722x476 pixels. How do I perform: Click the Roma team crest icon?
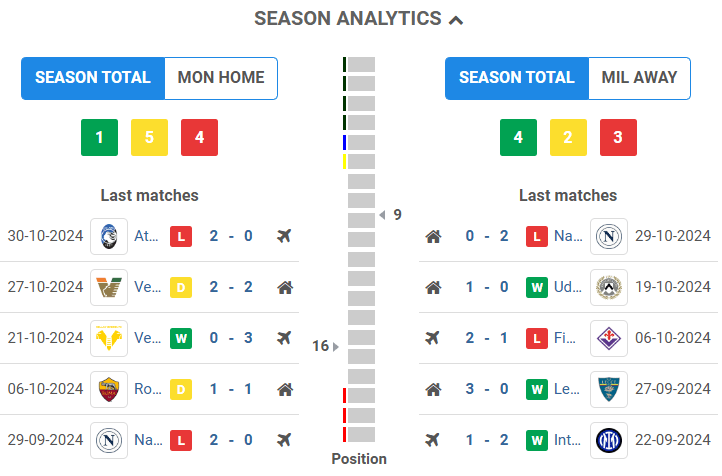pyautogui.click(x=108, y=389)
